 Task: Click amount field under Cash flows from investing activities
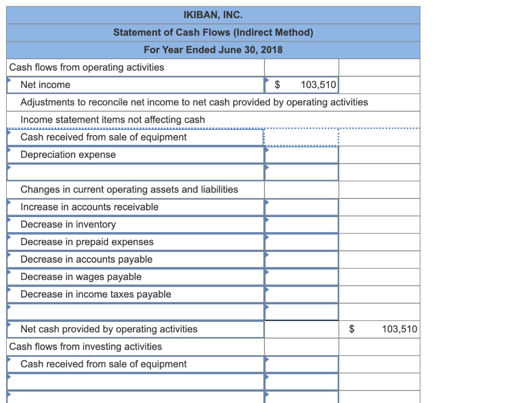(301, 364)
